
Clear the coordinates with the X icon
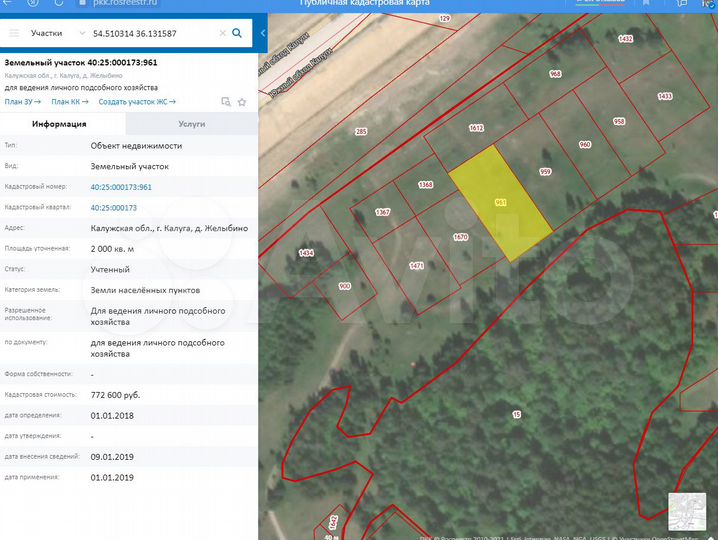[222, 33]
